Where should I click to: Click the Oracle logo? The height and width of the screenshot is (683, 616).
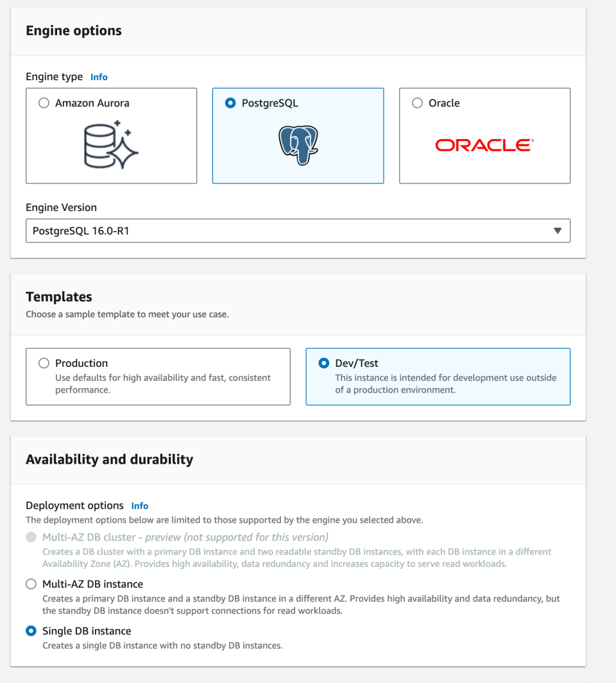pos(484,145)
